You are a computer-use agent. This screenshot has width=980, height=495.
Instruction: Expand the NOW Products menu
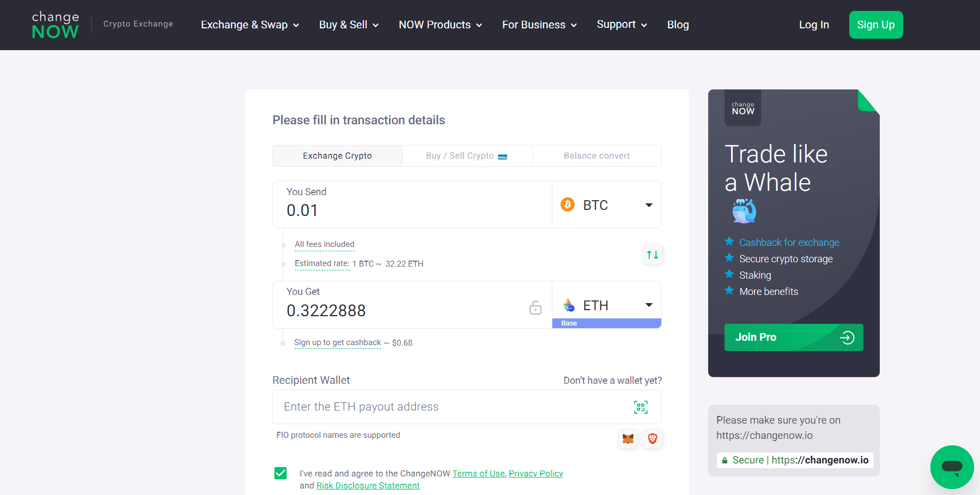pyautogui.click(x=440, y=25)
